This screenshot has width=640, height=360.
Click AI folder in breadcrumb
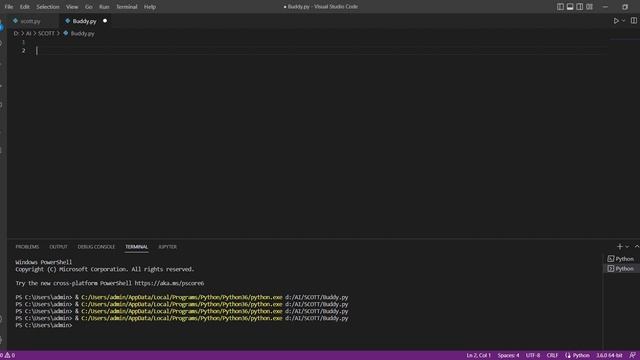29,33
